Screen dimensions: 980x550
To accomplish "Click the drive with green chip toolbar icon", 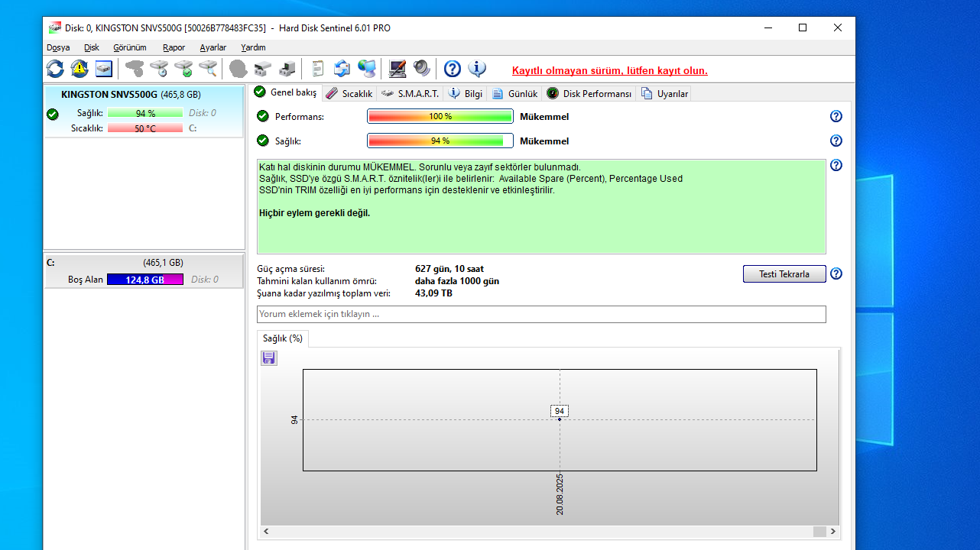I will pyautogui.click(x=287, y=69).
